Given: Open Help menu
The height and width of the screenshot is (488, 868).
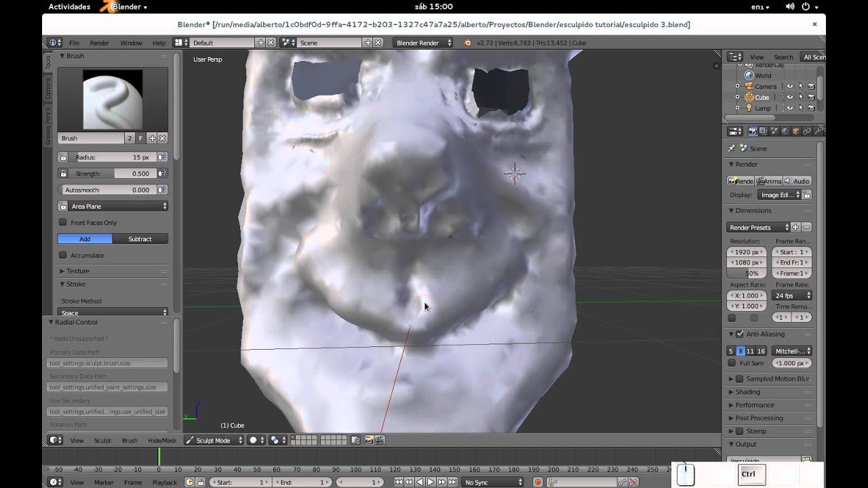Looking at the screenshot, I should click(159, 43).
